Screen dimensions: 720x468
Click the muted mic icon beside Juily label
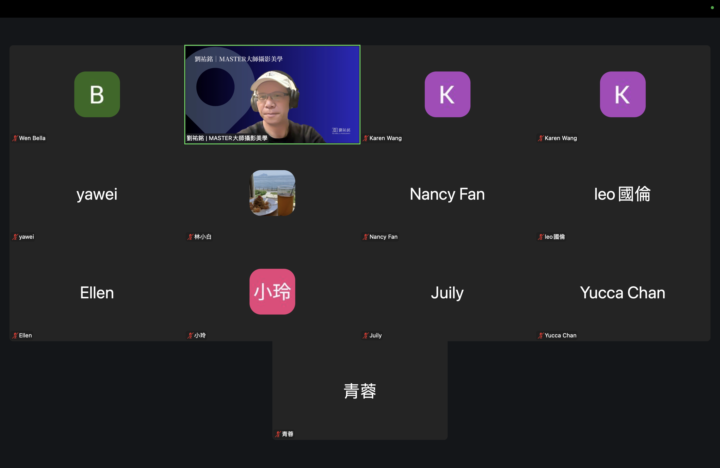point(366,336)
